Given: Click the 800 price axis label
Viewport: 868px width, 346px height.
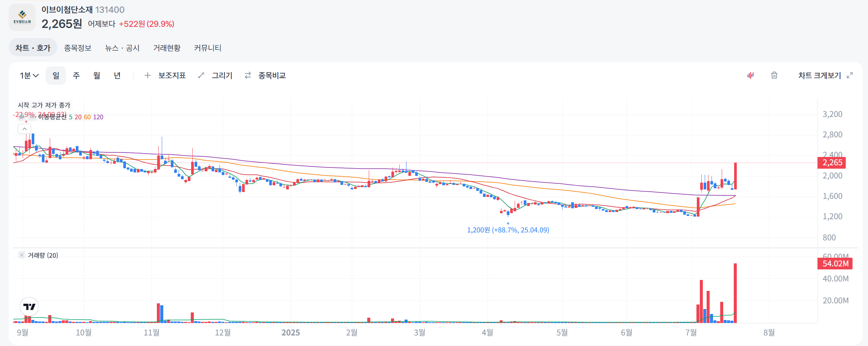Looking at the screenshot, I should (829, 237).
